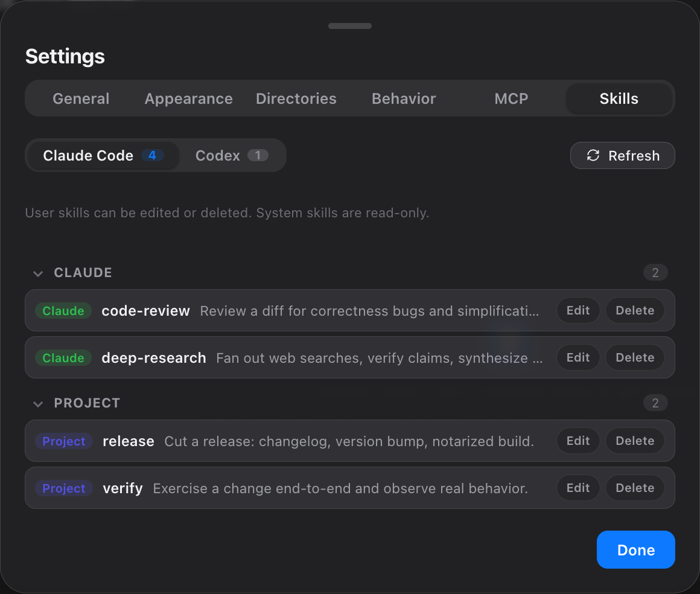Image resolution: width=700 pixels, height=594 pixels.
Task: Click the purple Project badge on verify row
Action: 64,488
